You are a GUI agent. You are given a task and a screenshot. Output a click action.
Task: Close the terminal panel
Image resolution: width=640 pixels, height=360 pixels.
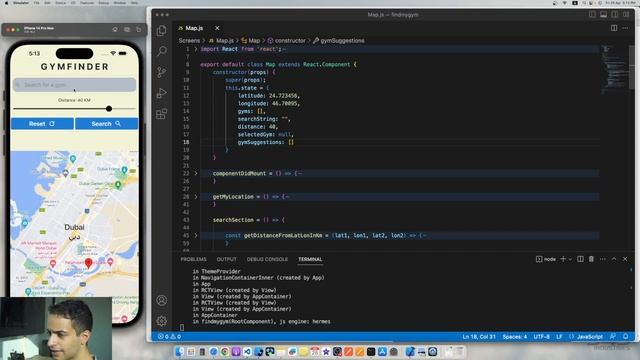625,259
